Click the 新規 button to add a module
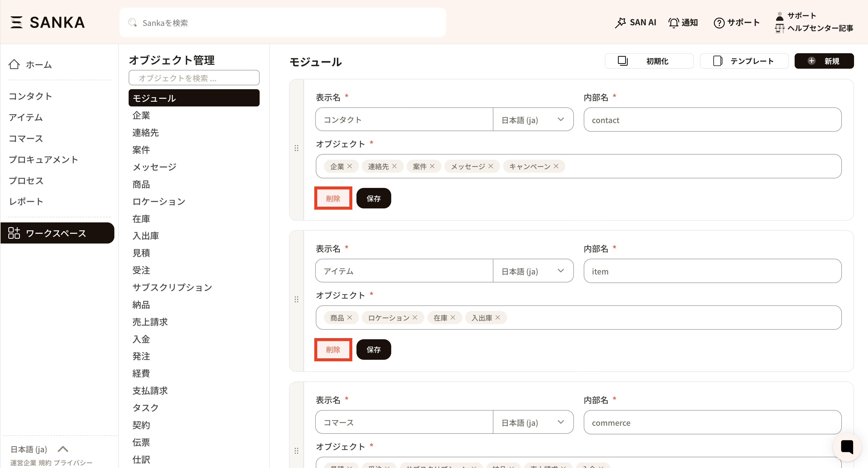The image size is (868, 468). point(824,61)
